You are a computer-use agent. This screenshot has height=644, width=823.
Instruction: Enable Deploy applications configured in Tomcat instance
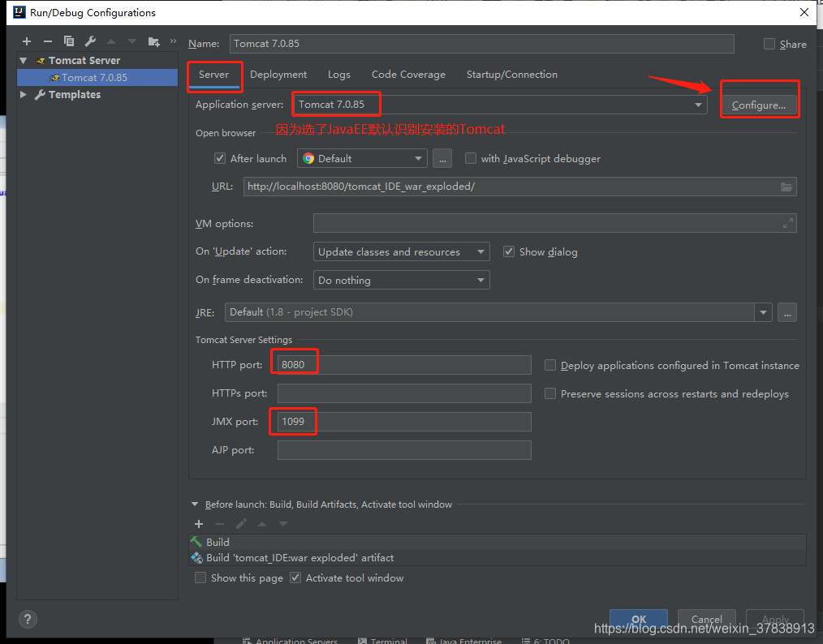550,365
